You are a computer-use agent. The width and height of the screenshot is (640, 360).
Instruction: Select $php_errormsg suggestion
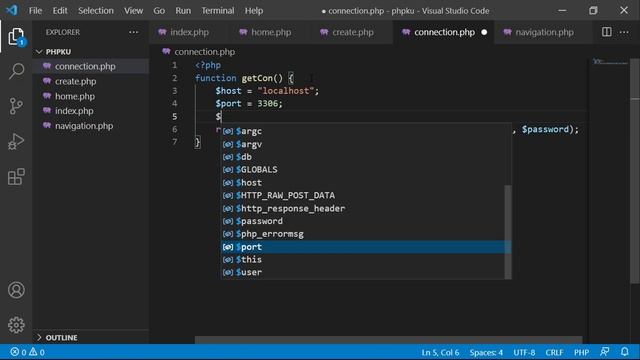tap(363, 234)
